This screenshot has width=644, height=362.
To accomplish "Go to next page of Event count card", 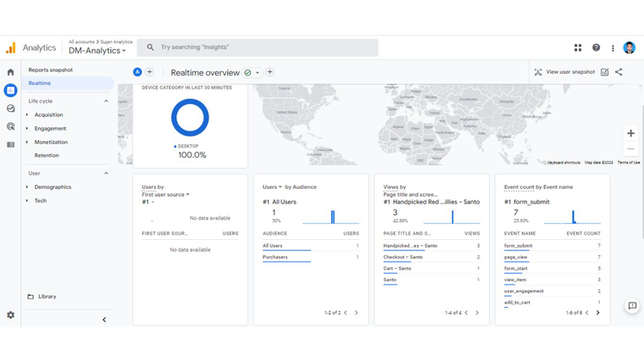I will coord(597,313).
